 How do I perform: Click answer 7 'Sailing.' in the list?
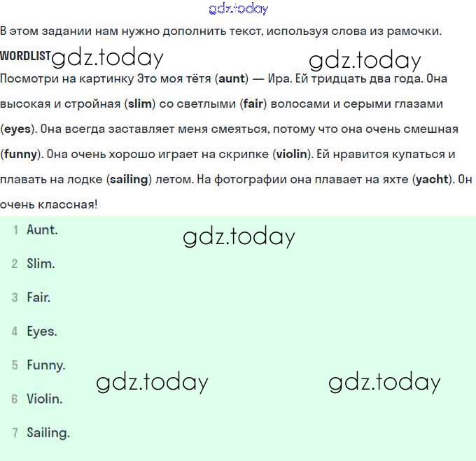click(48, 433)
